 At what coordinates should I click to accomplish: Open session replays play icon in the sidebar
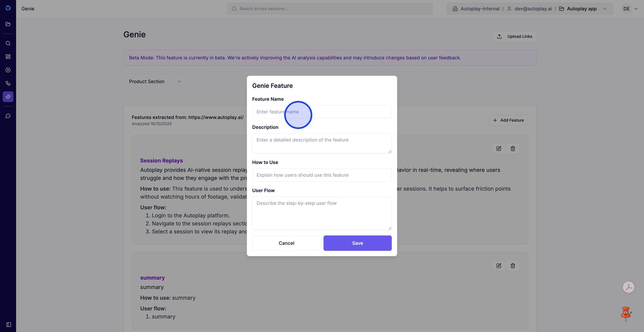8,70
